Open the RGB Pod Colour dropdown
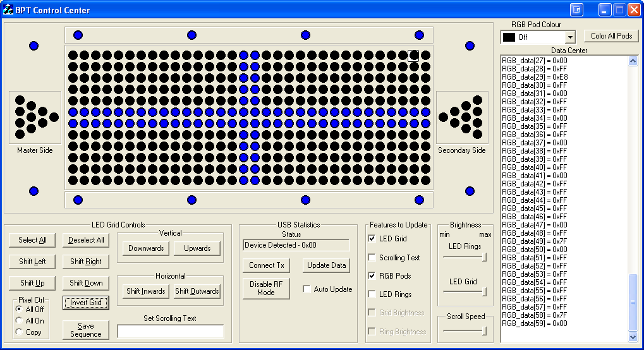The image size is (644, 350). click(570, 37)
